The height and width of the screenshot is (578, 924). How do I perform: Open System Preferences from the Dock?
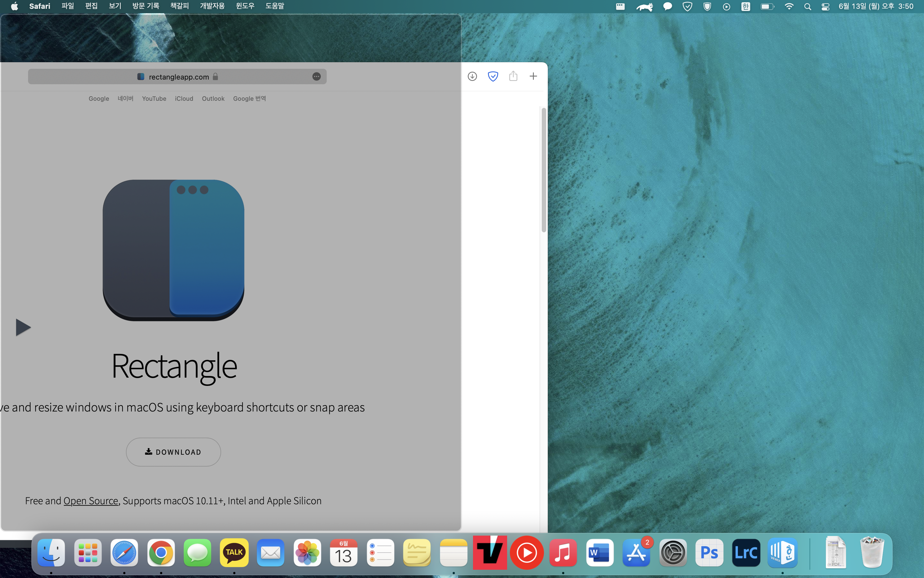(673, 552)
